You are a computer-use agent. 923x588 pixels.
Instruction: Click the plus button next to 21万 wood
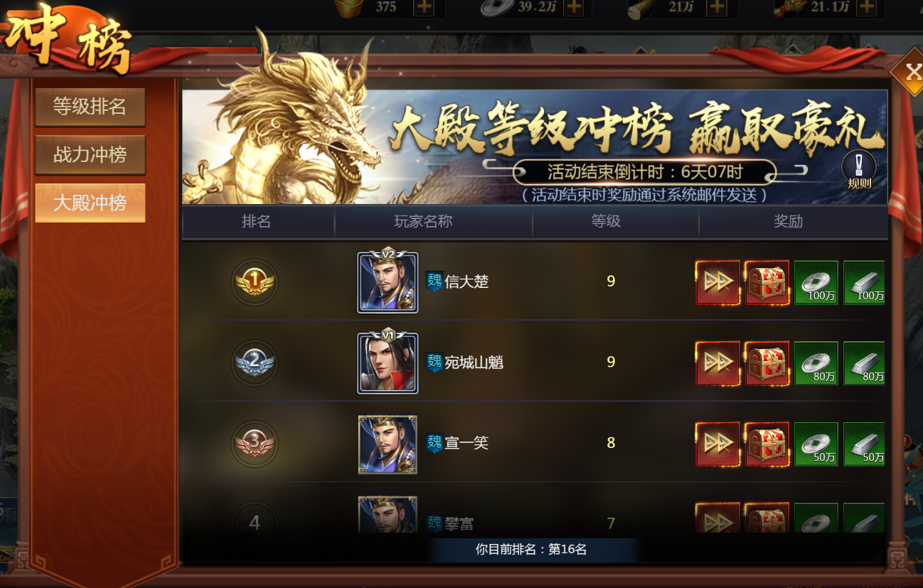click(717, 7)
